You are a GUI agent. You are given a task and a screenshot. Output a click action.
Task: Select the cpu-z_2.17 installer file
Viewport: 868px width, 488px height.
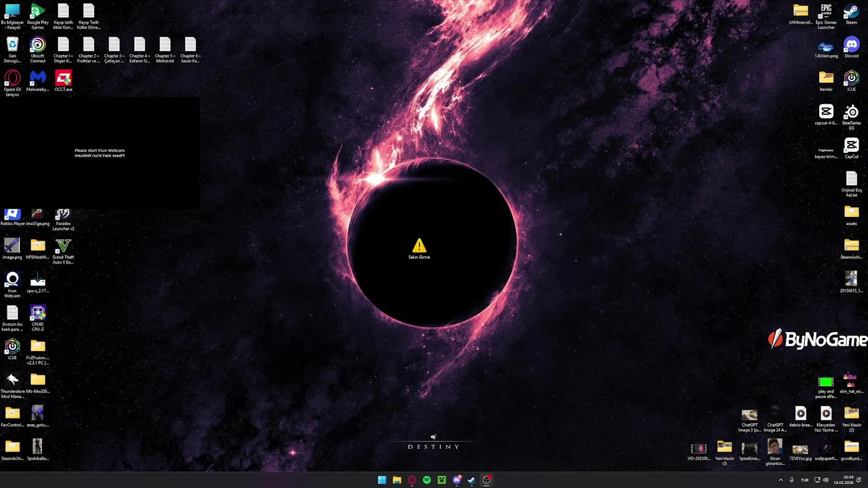pyautogui.click(x=38, y=280)
